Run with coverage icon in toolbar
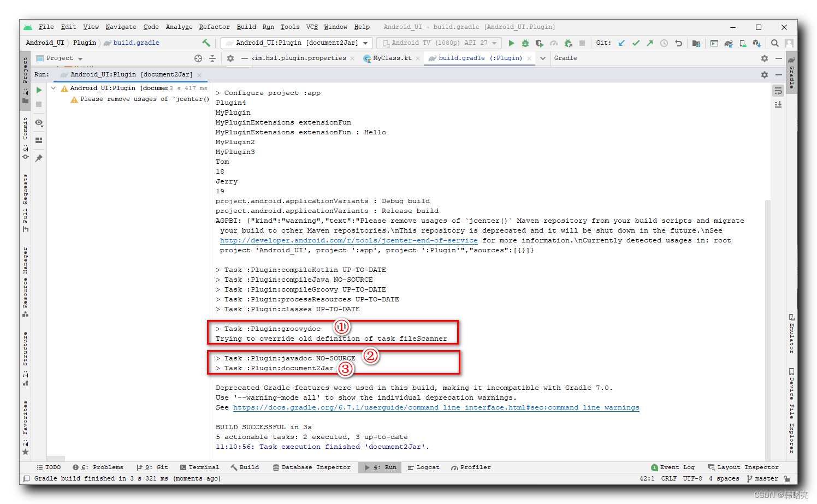The width and height of the screenshot is (817, 504). pos(540,43)
